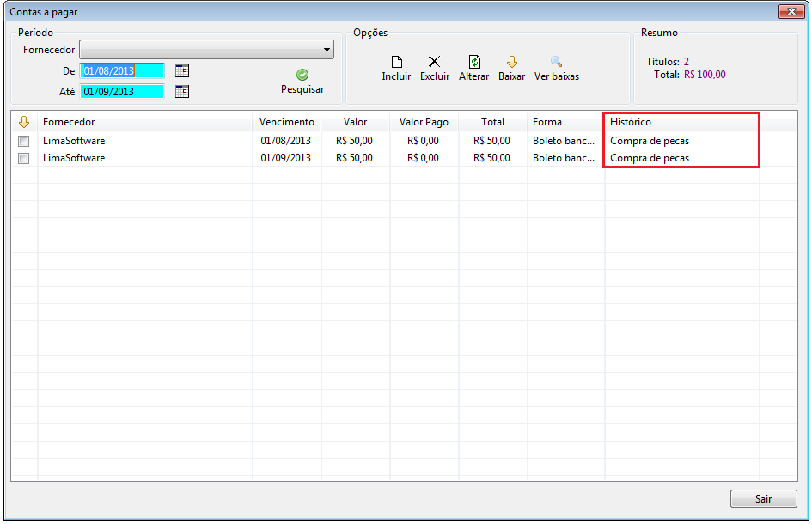Select LimaSoftware in the 01/09/2013 row
This screenshot has width=812, height=524.
(x=74, y=158)
